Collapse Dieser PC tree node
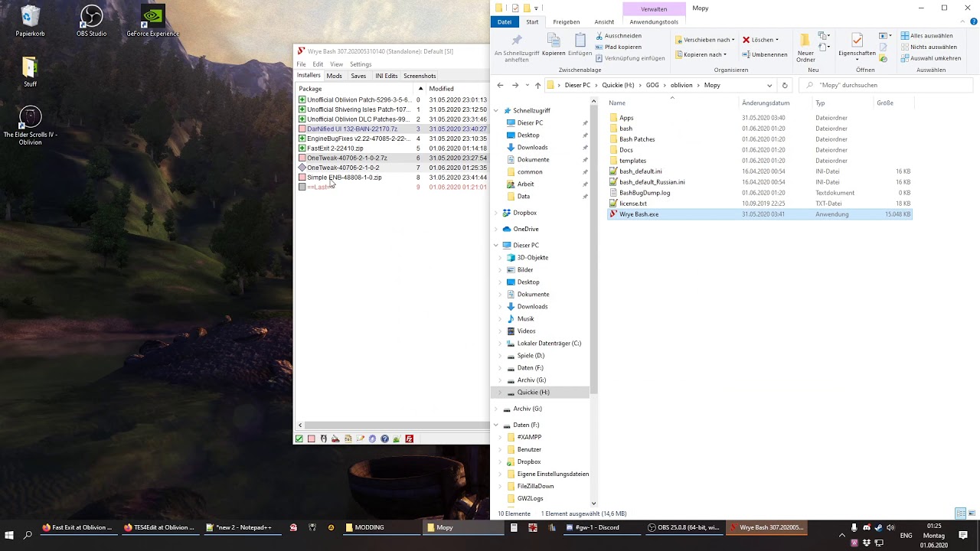980x551 pixels. (496, 245)
